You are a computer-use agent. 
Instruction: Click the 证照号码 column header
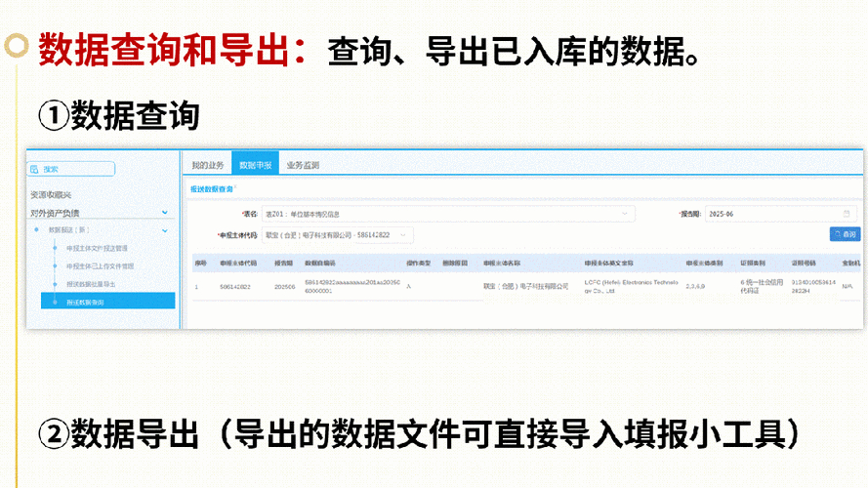click(x=804, y=263)
